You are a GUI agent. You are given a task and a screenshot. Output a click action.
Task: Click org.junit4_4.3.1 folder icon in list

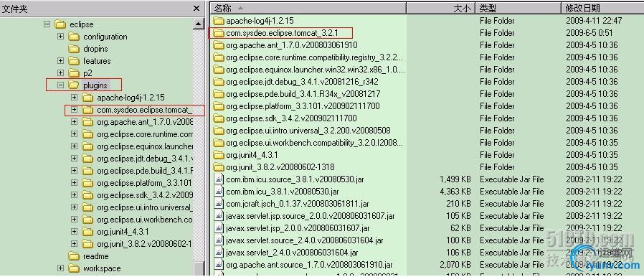click(219, 155)
